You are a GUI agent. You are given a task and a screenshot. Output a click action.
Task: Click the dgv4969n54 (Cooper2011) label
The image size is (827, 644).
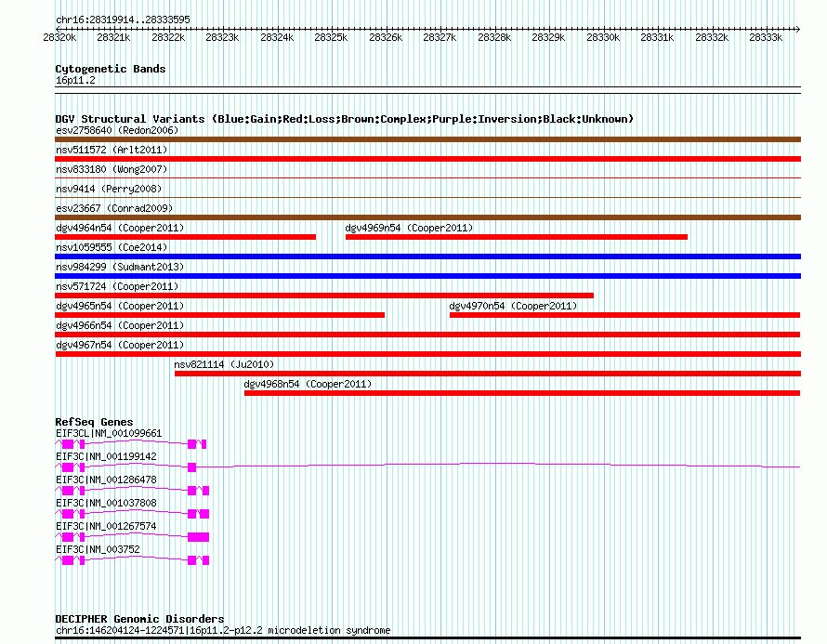click(x=409, y=228)
